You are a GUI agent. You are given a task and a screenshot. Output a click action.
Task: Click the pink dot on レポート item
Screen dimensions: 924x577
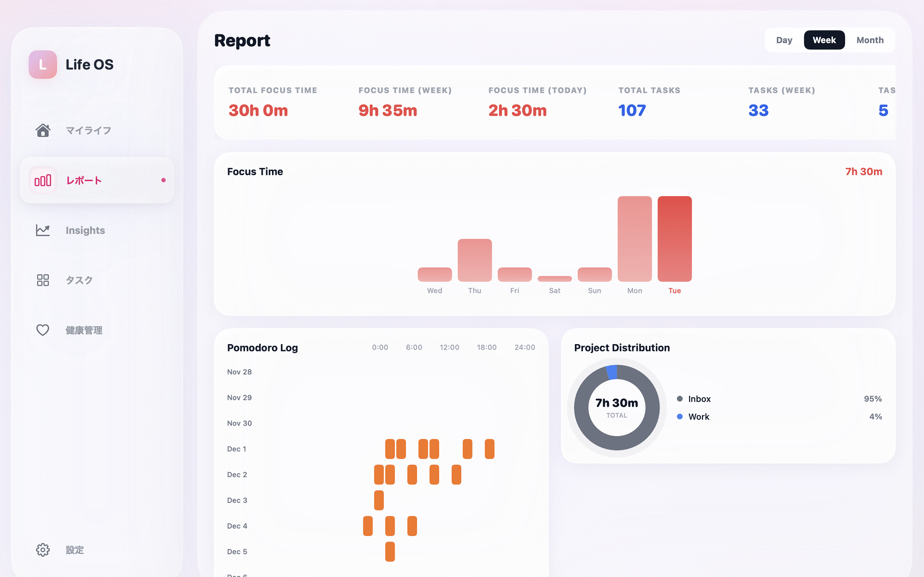click(164, 180)
